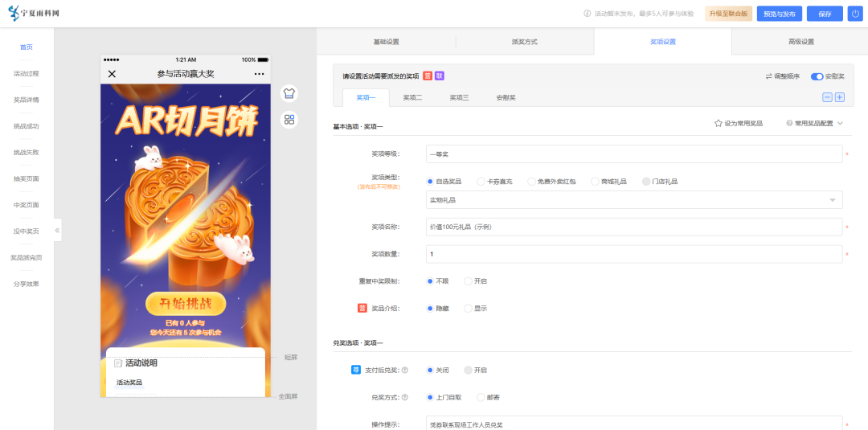Select 开启 for 重复中奖限制

point(468,281)
